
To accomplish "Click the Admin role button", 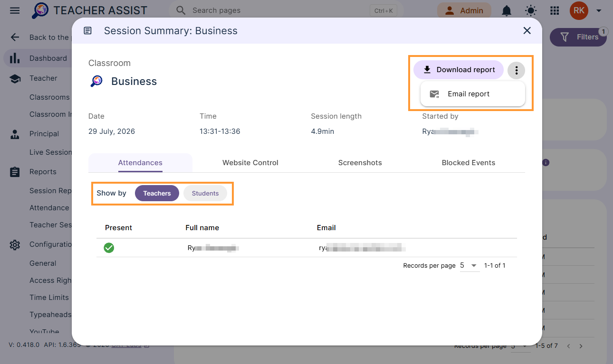I will tap(464, 10).
